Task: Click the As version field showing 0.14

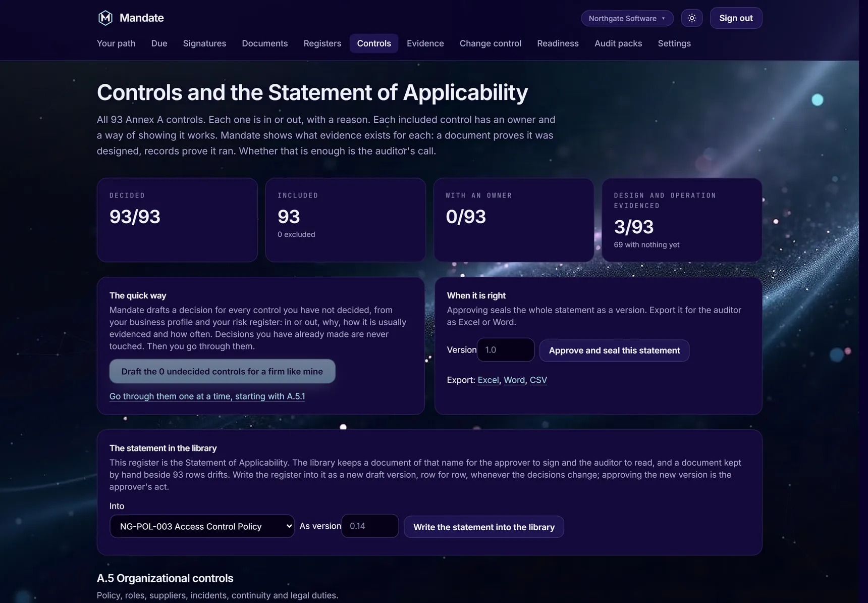Action: click(370, 526)
